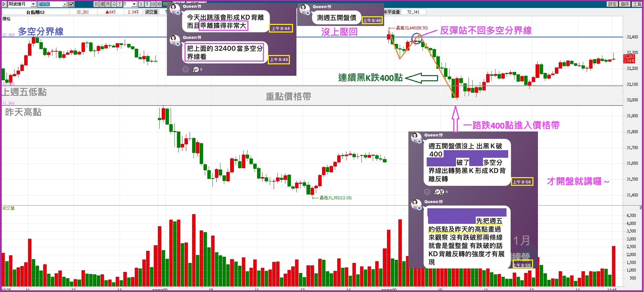The height and width of the screenshot is (292, 644).
Task: Click the 儲存 (save) button
Action: click(625, 4)
